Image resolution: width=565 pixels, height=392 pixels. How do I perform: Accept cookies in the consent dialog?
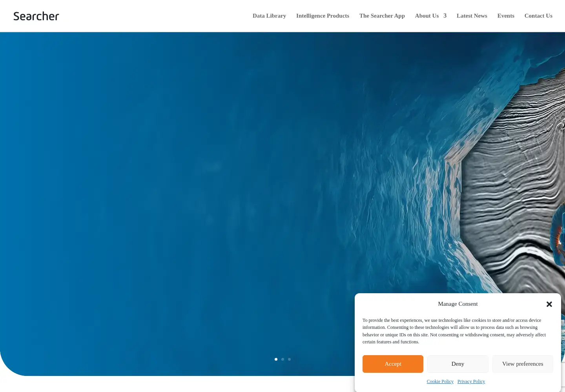pos(393,364)
